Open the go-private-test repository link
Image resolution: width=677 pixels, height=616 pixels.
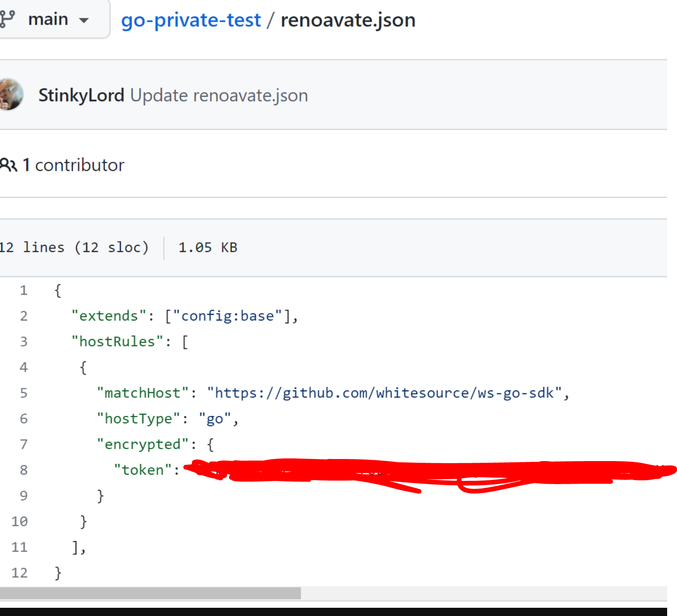pos(190,20)
